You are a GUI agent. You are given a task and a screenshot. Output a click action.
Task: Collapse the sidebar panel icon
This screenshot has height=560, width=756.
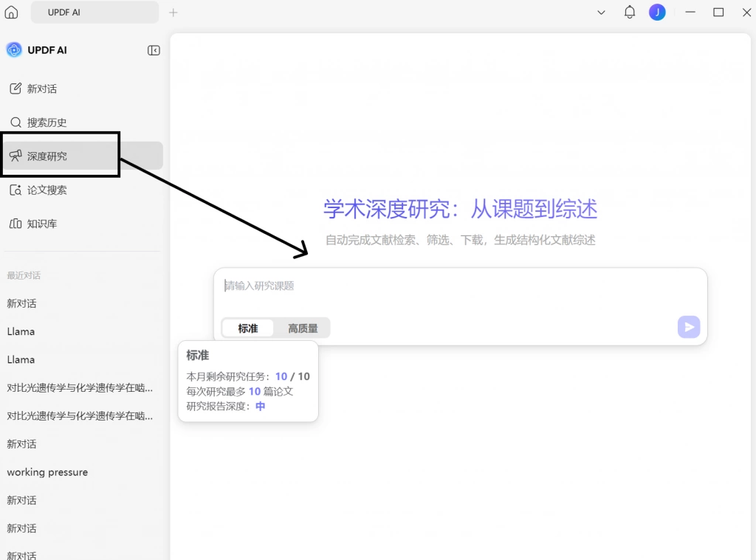[x=154, y=50]
